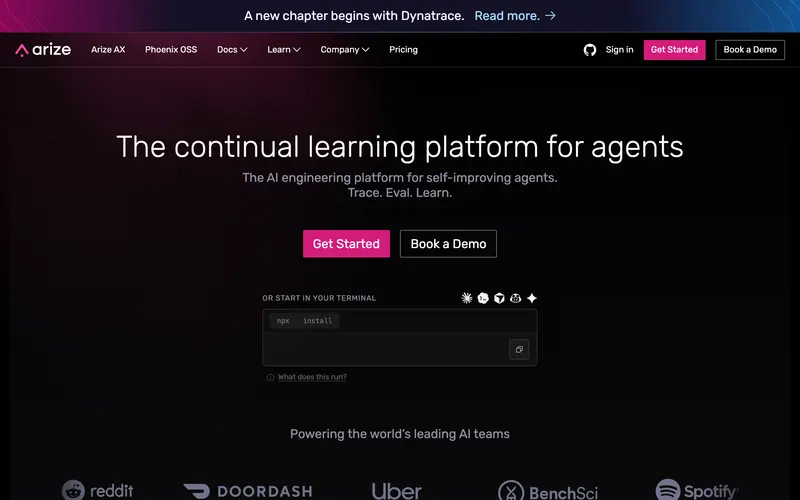Expand the Docs dropdown menu
This screenshot has width=800, height=500.
[x=232, y=49]
